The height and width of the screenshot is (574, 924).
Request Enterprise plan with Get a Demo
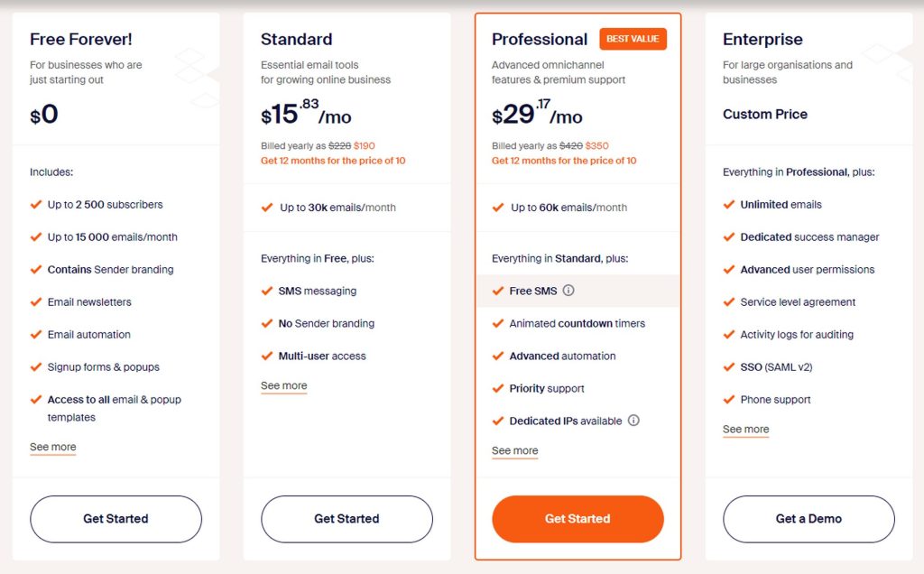point(808,519)
